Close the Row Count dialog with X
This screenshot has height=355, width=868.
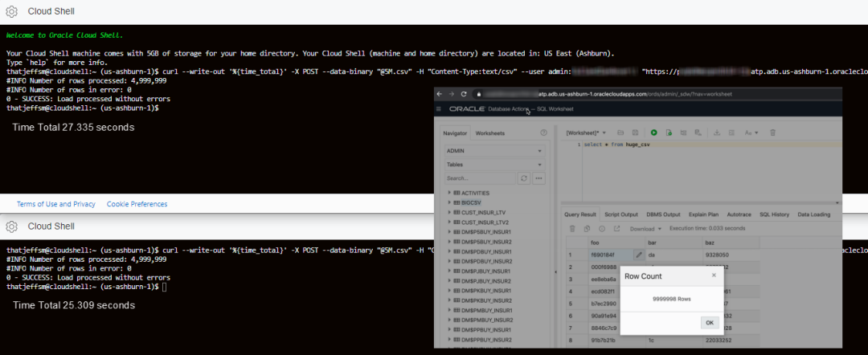714,275
